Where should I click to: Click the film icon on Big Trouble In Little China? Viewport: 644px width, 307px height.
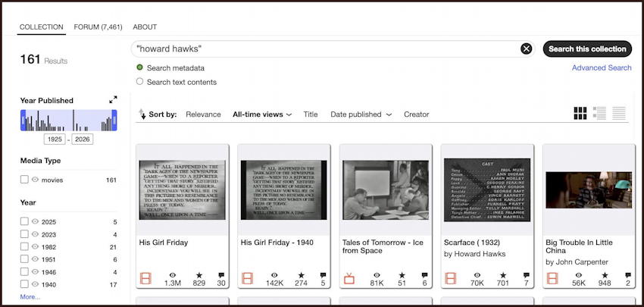pos(552,279)
